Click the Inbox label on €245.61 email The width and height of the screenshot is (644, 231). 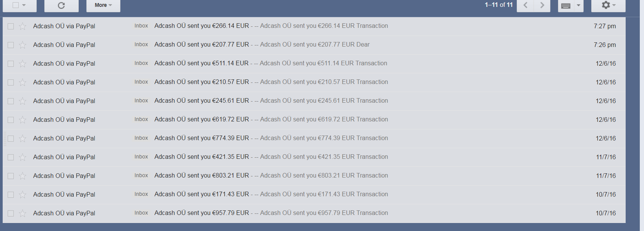click(141, 101)
